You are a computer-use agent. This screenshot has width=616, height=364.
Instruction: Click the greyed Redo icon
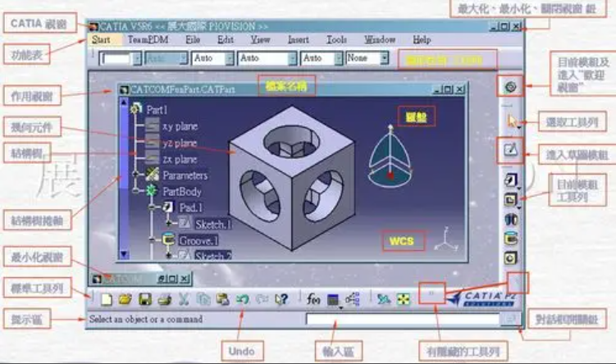point(262,299)
